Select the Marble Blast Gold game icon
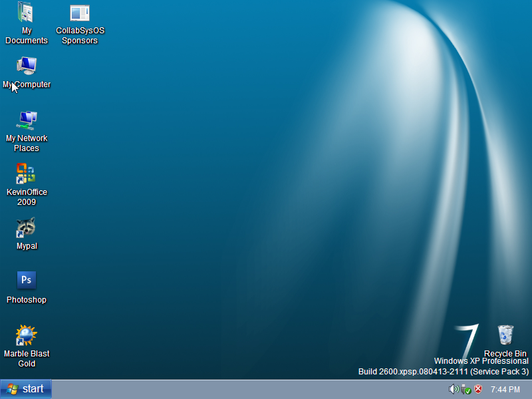Viewport: 532px width, 399px height. (26, 335)
